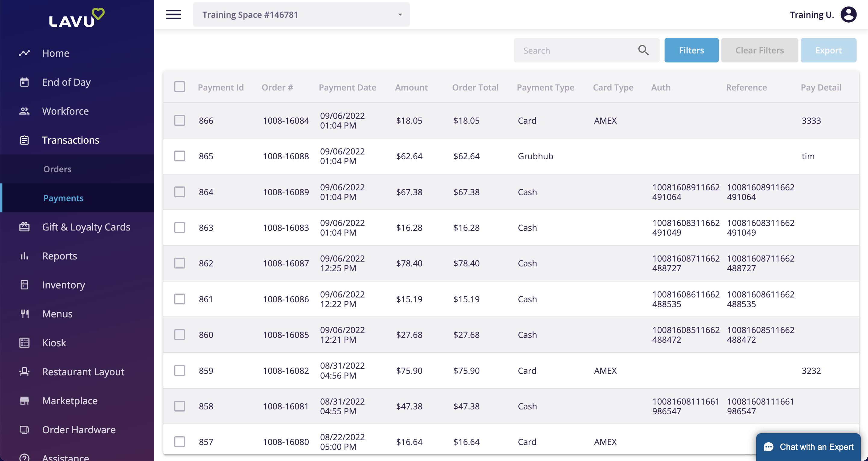This screenshot has width=868, height=461.
Task: Select the Transactions clipboard icon
Action: click(24, 140)
